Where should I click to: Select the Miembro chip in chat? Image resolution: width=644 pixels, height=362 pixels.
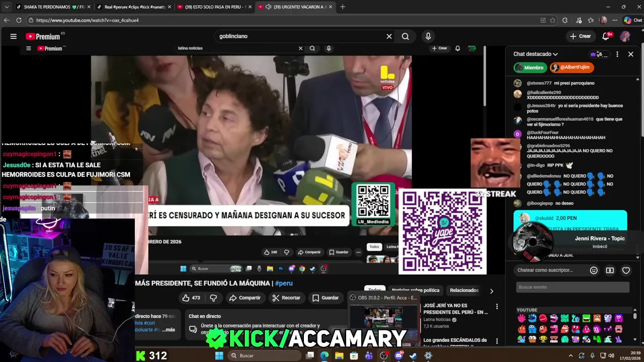[530, 67]
